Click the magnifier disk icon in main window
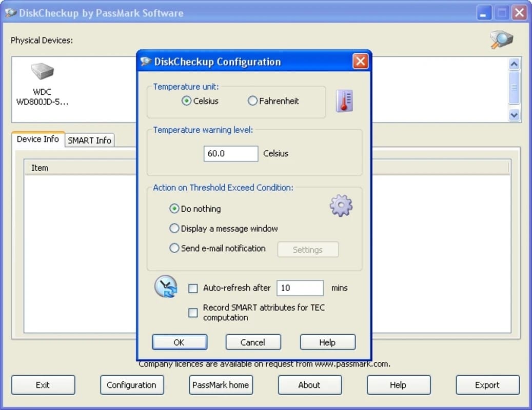 click(501, 39)
